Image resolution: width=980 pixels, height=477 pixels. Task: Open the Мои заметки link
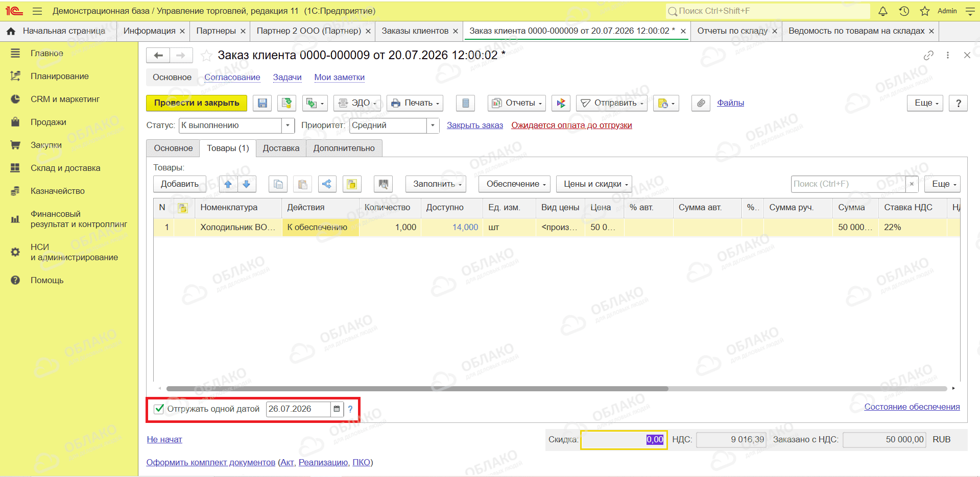[x=340, y=78]
